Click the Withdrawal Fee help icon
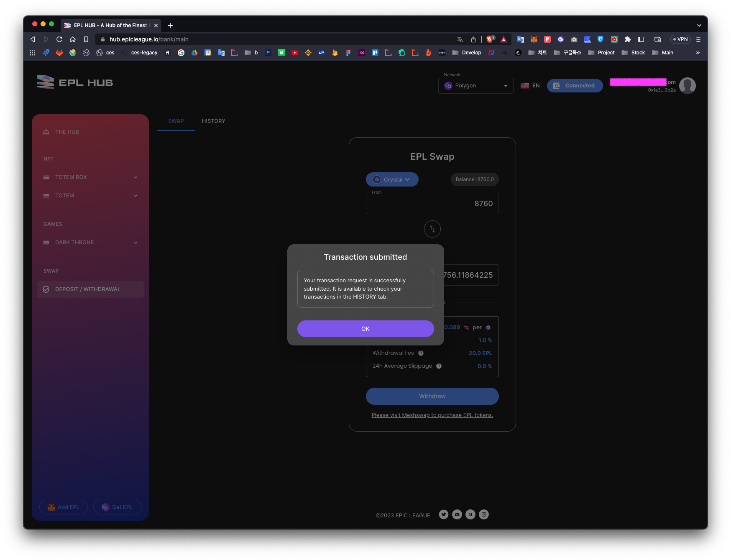This screenshot has width=731, height=560. 421,353
